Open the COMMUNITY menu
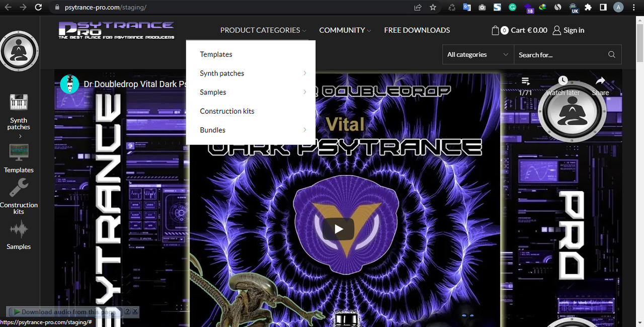Image resolution: width=644 pixels, height=327 pixels. pos(345,30)
